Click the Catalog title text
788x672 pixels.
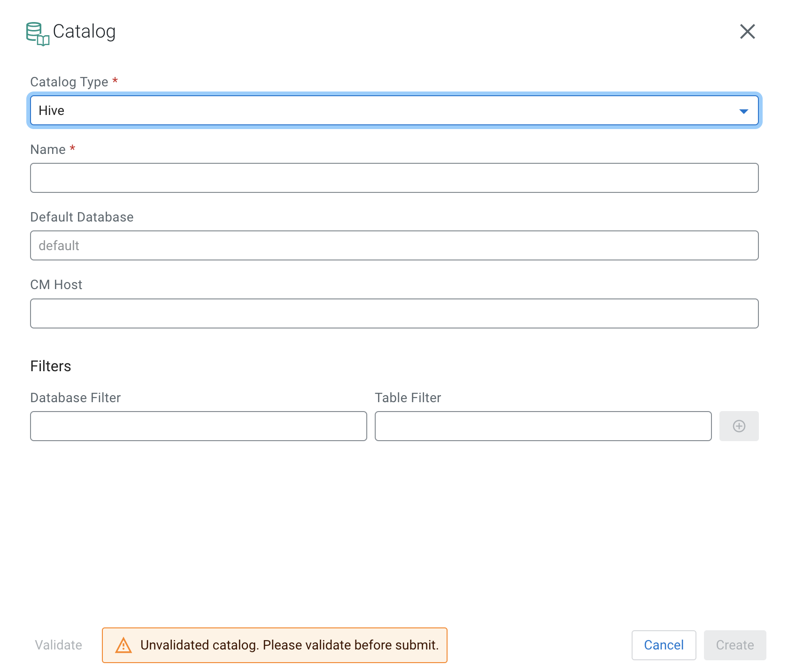coord(84,31)
